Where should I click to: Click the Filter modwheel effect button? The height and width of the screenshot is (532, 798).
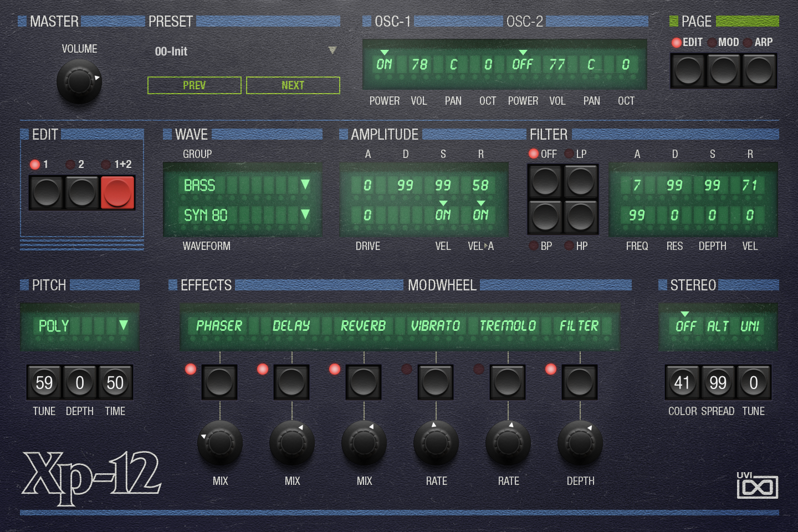point(580,382)
